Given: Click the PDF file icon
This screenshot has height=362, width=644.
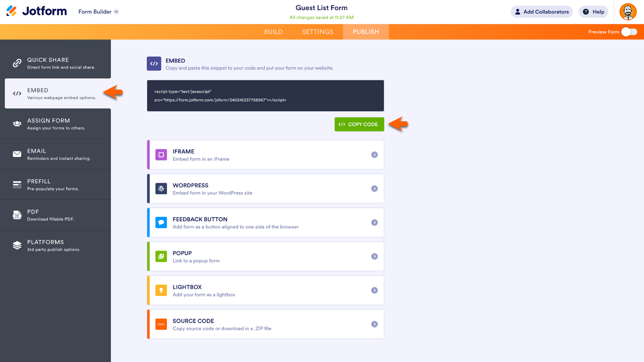Looking at the screenshot, I should point(17,215).
